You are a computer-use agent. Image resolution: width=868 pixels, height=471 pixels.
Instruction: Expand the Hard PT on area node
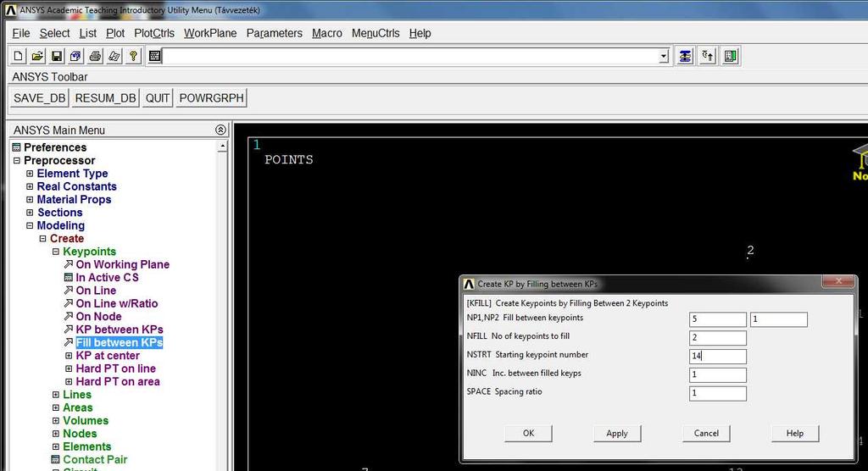69,381
